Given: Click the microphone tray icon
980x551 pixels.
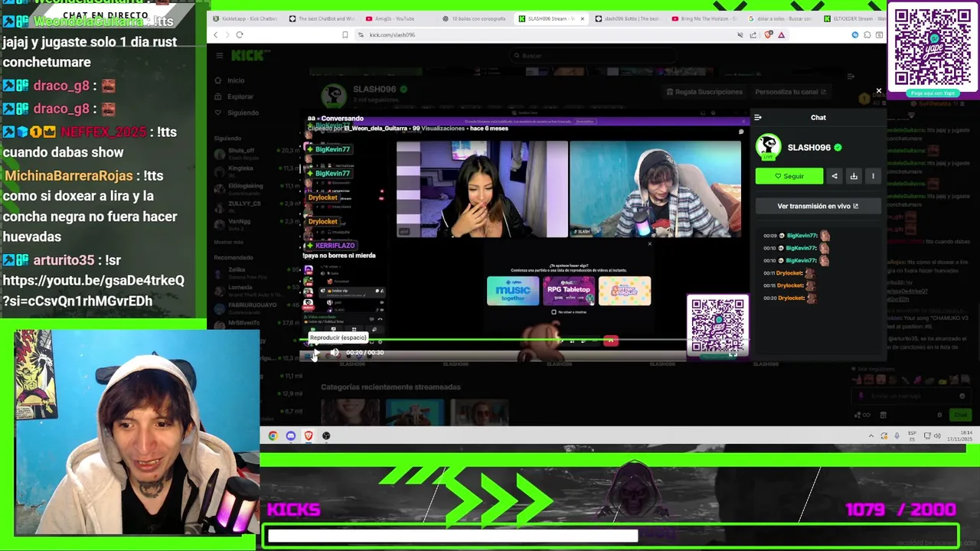Looking at the screenshot, I should coord(897,436).
